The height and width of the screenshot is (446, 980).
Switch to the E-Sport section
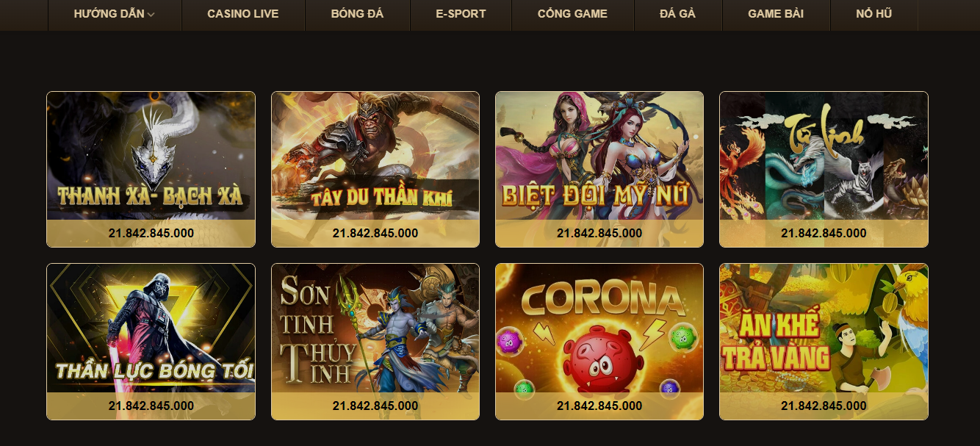[461, 14]
